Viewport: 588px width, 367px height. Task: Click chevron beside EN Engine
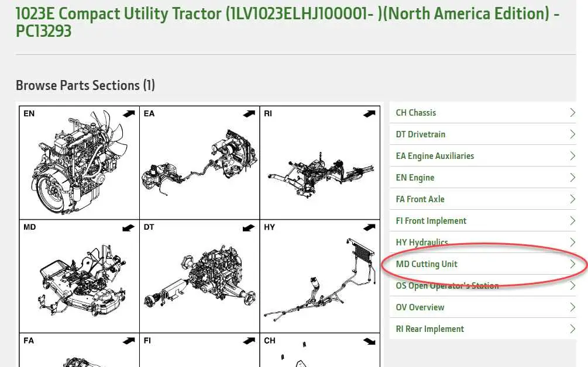click(572, 178)
